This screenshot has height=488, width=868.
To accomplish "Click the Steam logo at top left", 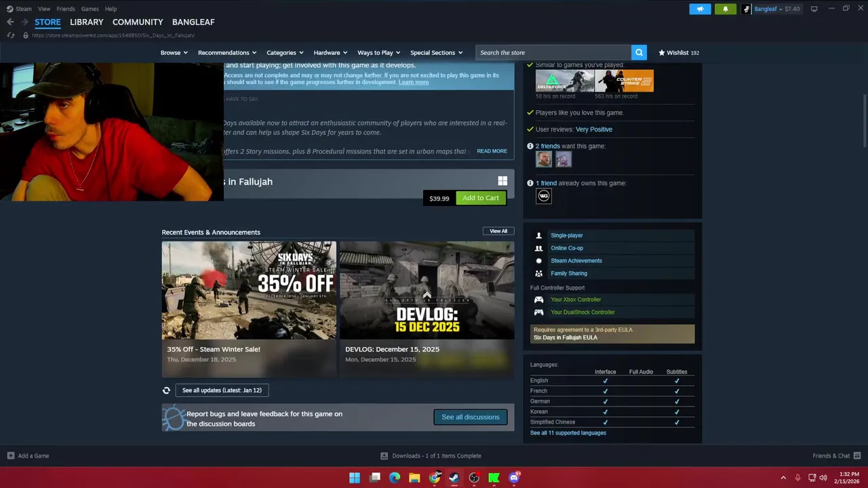I will 9,9.
